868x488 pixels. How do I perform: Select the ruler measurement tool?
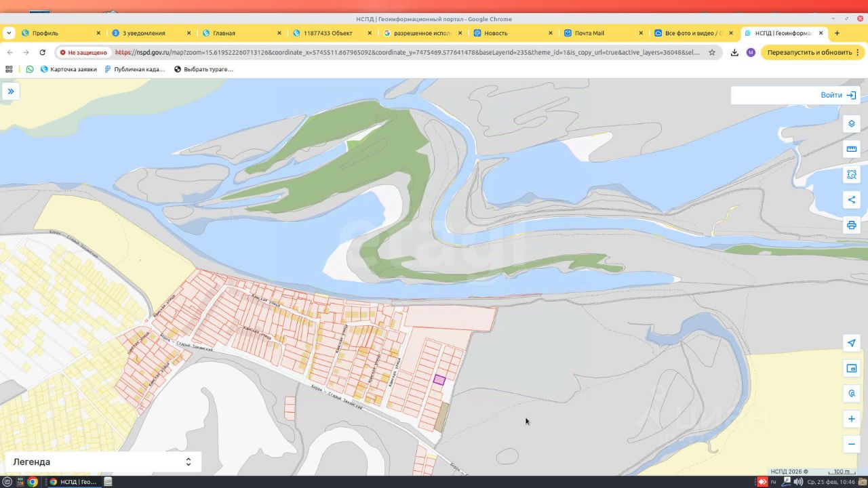coord(852,149)
